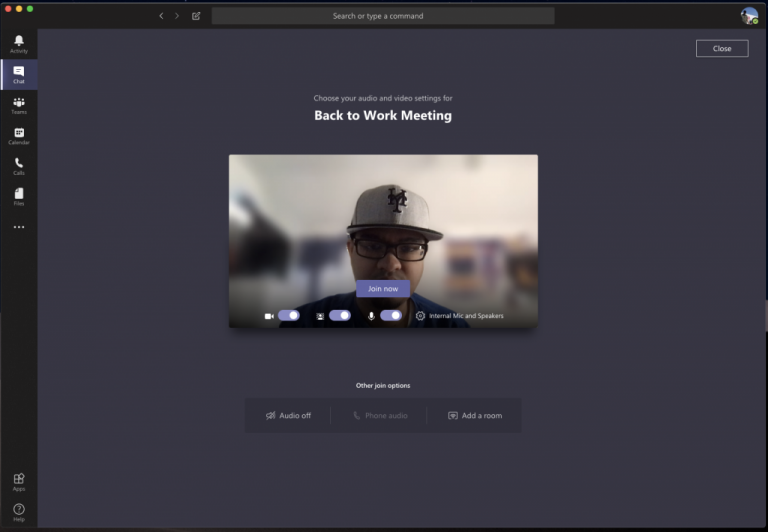
Task: Open Internal Mic and Speakers settings
Action: coord(466,316)
